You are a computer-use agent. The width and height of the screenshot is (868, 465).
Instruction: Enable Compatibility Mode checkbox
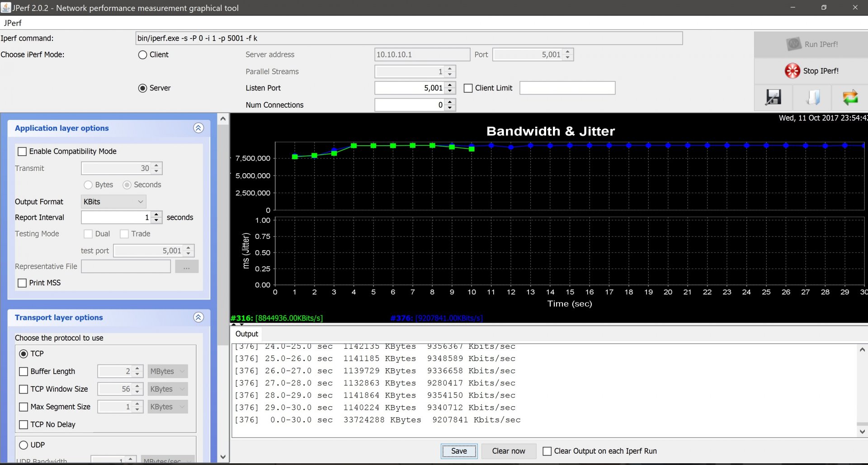tap(22, 152)
